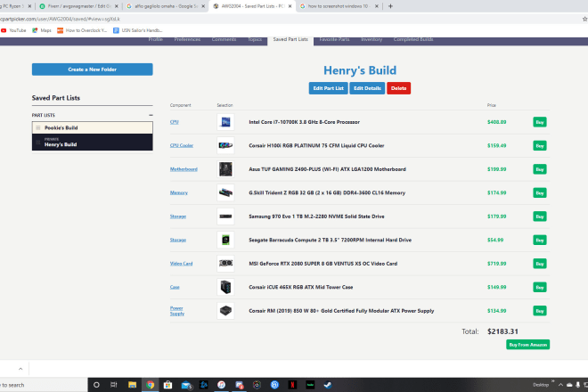Open the Favorite Parts tab
The height and width of the screenshot is (392, 588).
coord(334,39)
